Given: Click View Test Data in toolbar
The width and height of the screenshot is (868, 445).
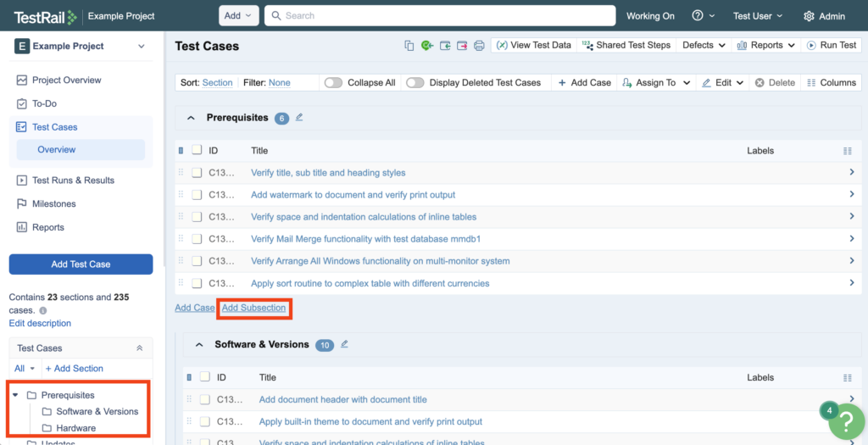Looking at the screenshot, I should (x=533, y=46).
